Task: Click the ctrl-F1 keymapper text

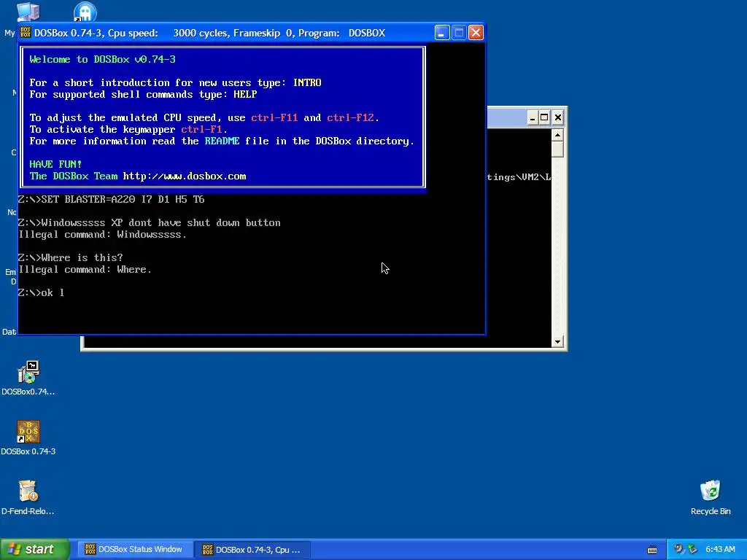Action: click(x=201, y=130)
